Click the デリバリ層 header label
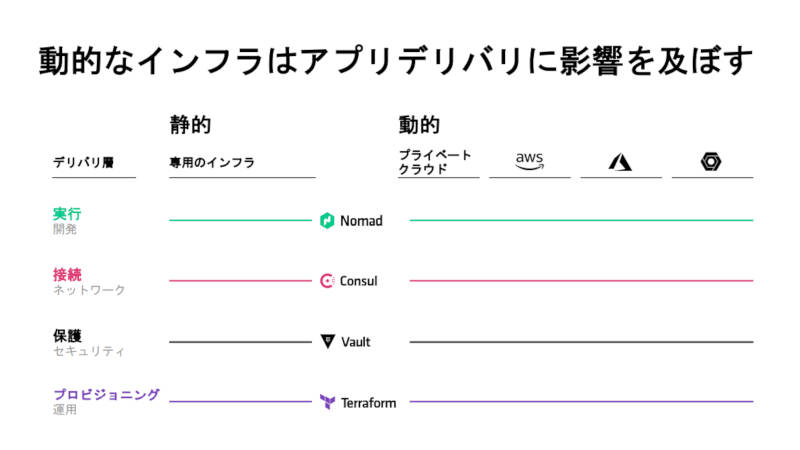 pyautogui.click(x=84, y=163)
